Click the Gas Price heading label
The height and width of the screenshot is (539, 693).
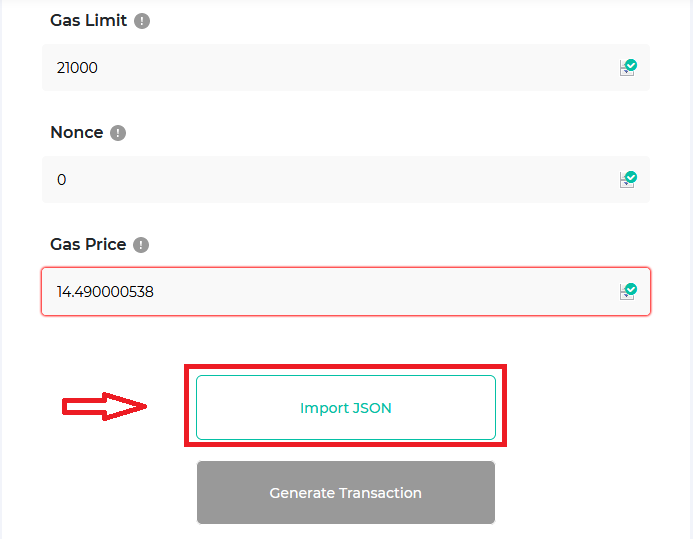(88, 244)
